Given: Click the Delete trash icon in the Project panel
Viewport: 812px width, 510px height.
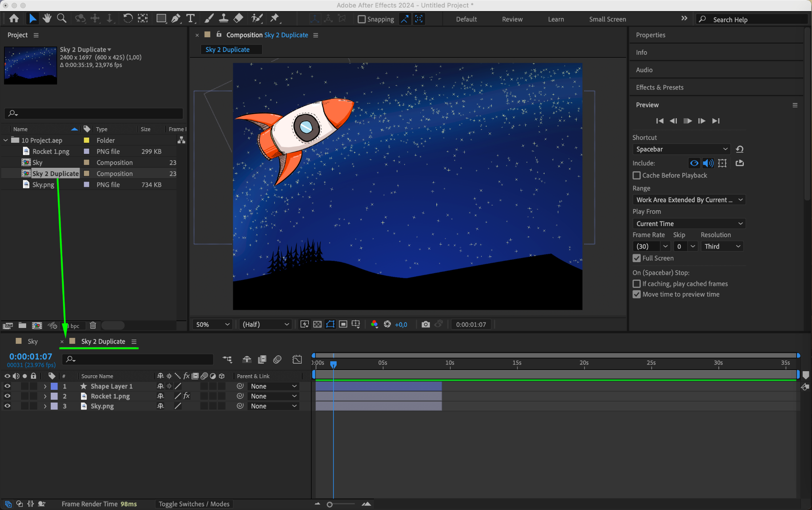Looking at the screenshot, I should pyautogui.click(x=93, y=326).
